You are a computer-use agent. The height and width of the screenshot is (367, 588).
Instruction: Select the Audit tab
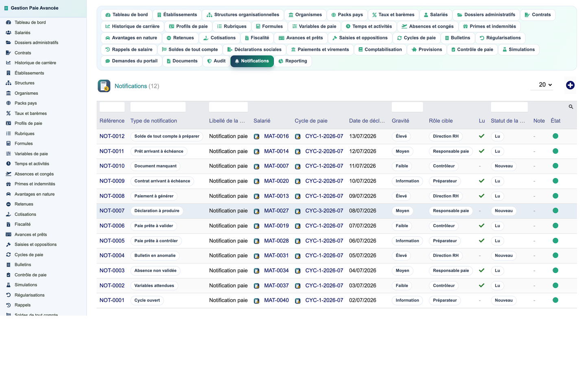pyautogui.click(x=216, y=61)
